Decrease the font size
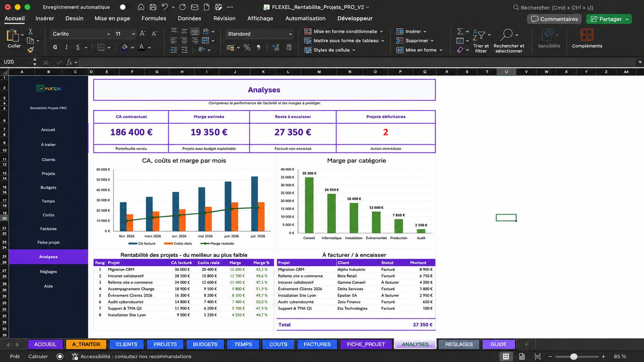 154,34
